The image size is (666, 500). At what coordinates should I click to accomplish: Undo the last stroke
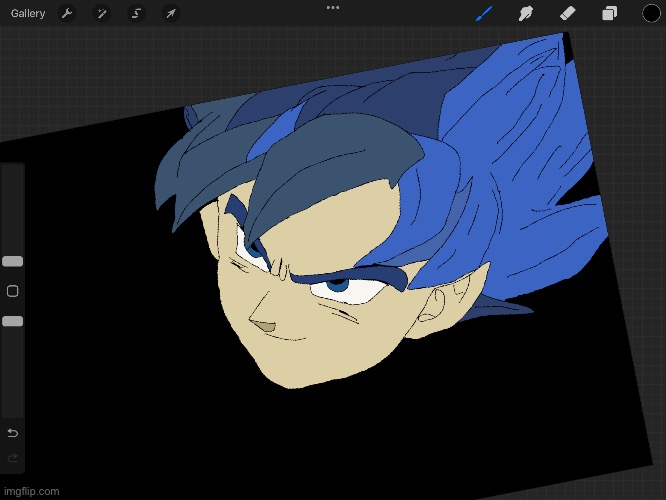12,433
